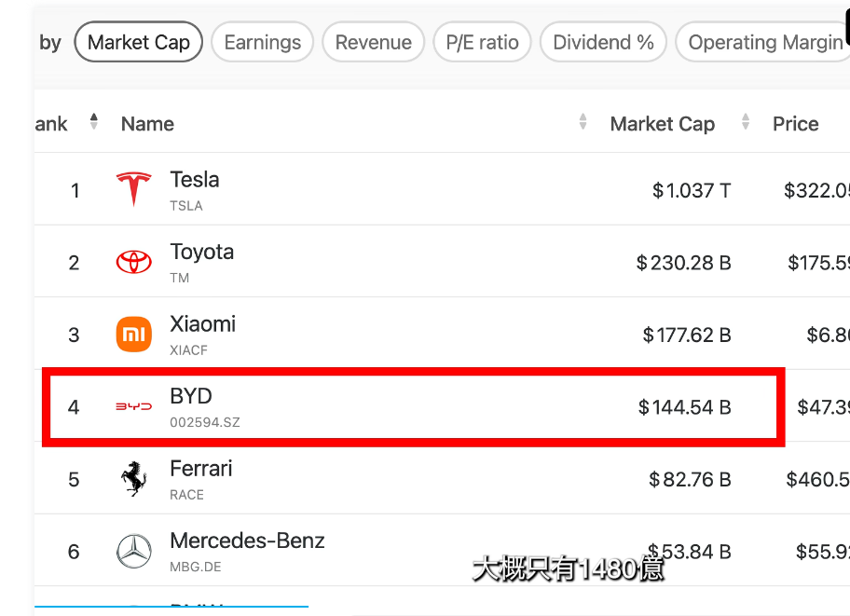Open the Xiaomi company page
The height and width of the screenshot is (616, 850).
point(203,324)
